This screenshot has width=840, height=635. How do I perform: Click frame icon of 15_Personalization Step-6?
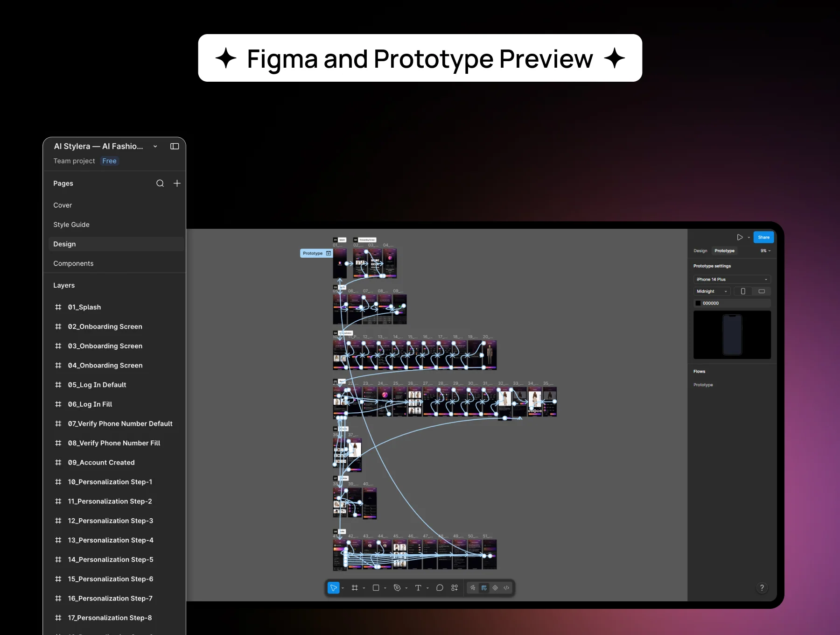click(x=58, y=579)
